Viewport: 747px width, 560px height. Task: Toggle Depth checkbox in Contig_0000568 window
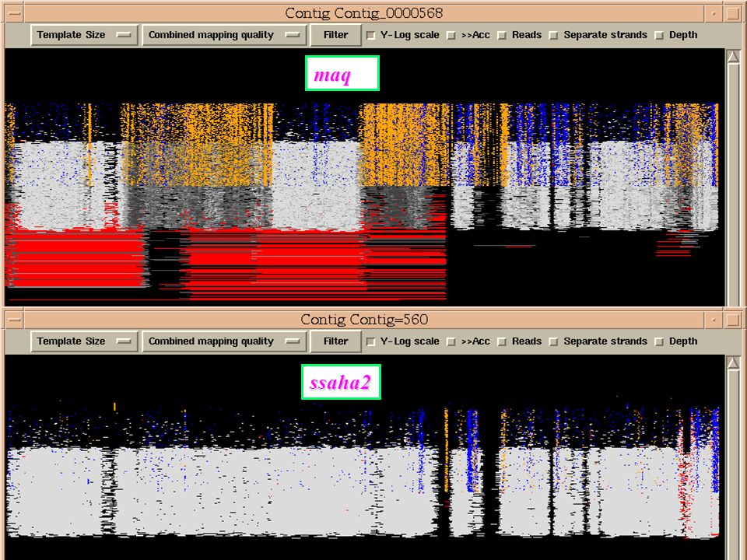tap(659, 35)
